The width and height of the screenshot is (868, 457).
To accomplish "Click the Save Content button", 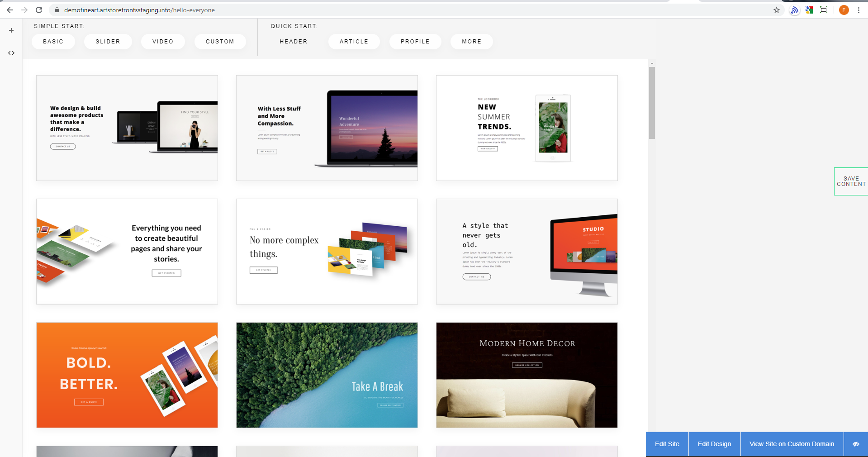I will click(x=851, y=181).
